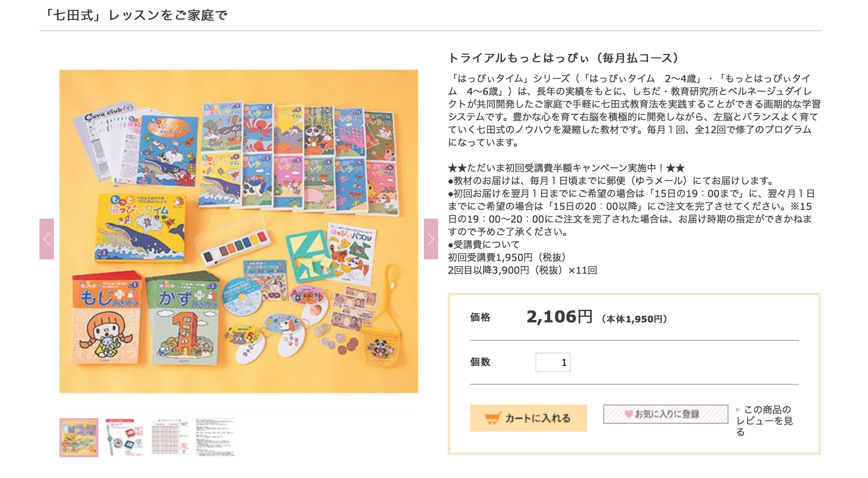Click the もじ workbook in the main photo

(x=106, y=318)
